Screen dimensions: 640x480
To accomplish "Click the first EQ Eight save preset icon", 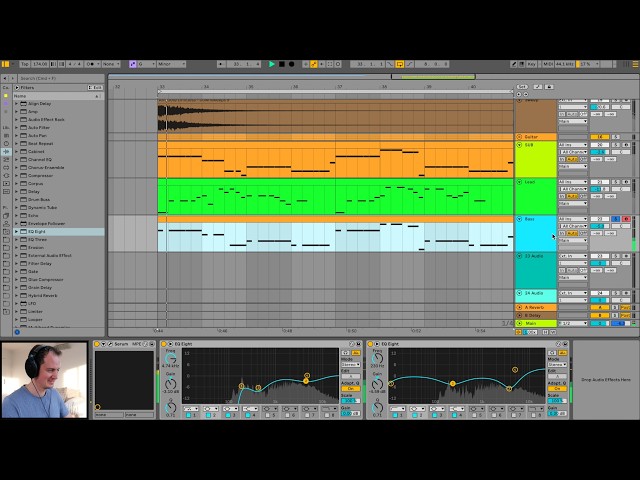I will 359,344.
